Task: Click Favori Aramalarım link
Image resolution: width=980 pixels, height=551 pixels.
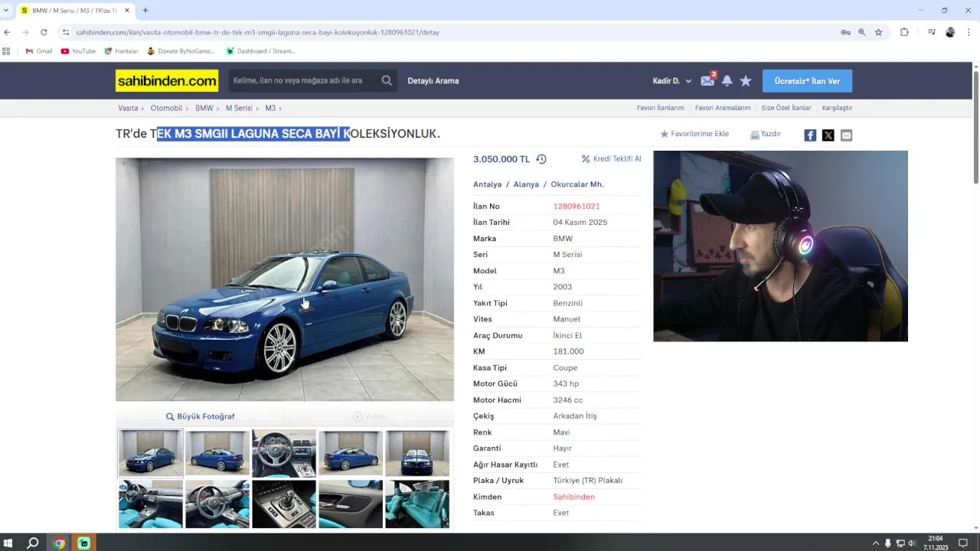Action: [x=723, y=108]
